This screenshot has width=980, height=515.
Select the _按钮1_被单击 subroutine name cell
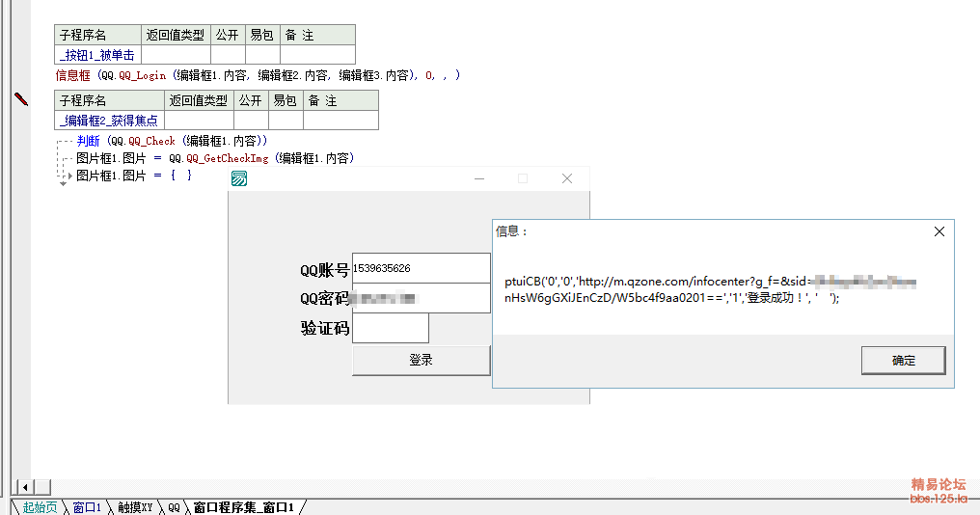[x=98, y=55]
